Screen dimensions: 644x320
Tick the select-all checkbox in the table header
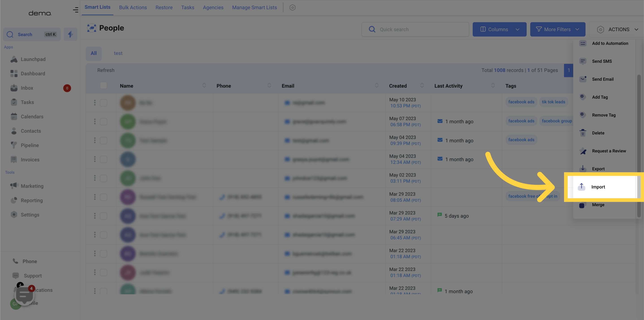coord(103,86)
